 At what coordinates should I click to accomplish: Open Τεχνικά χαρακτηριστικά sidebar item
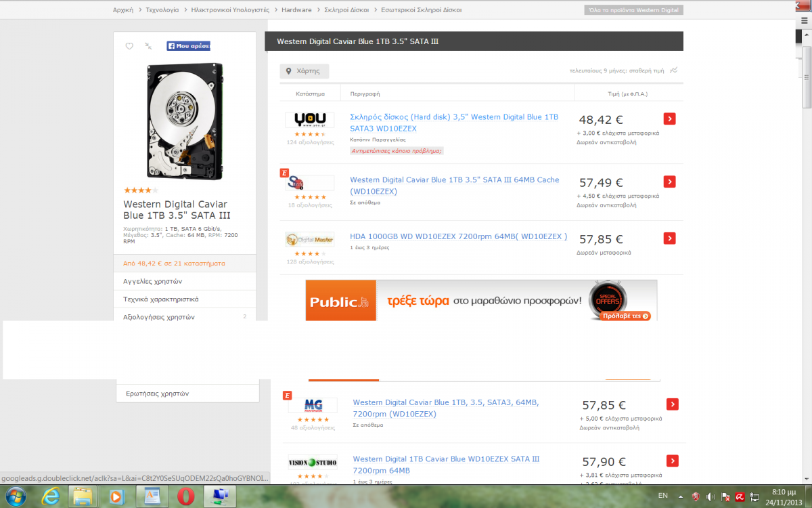click(185, 299)
